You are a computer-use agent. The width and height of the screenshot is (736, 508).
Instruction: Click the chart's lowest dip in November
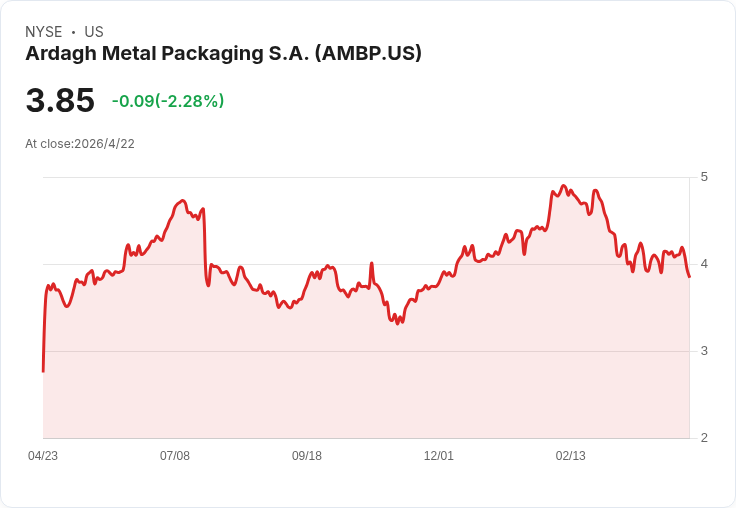coord(398,323)
